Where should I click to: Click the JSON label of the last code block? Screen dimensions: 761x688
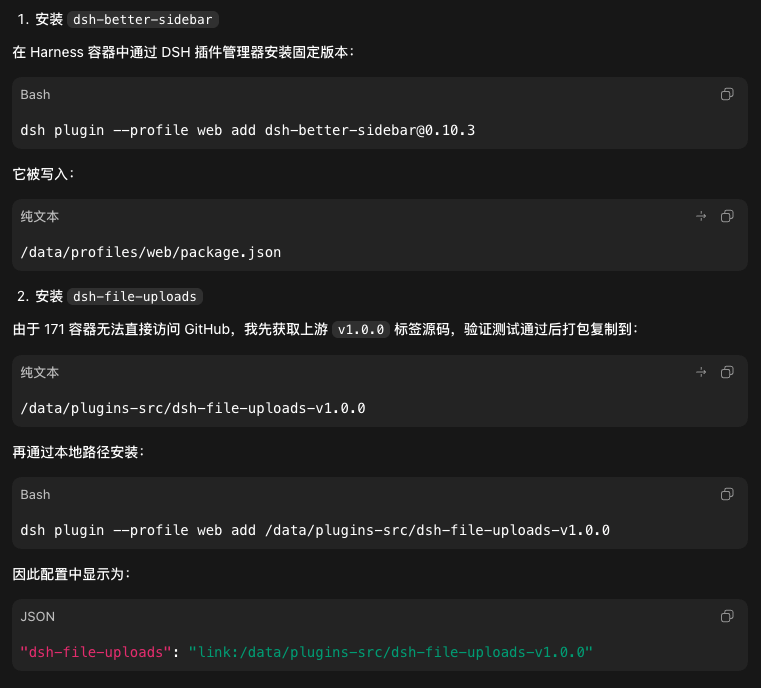point(38,617)
